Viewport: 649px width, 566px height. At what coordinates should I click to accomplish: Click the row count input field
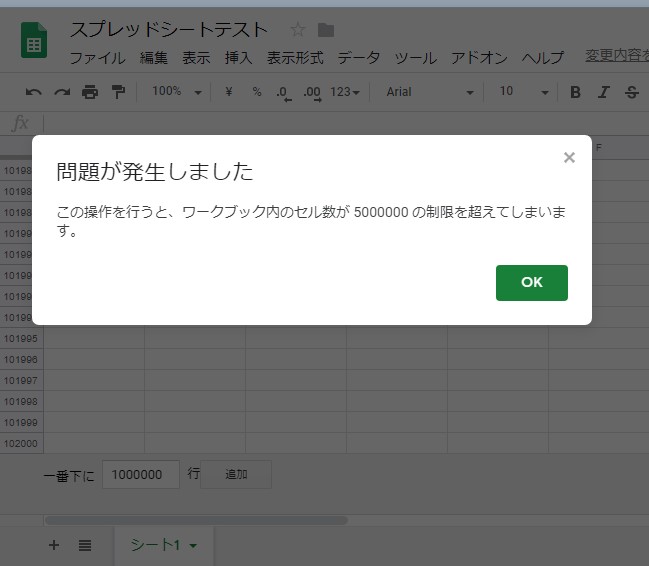pos(140,475)
